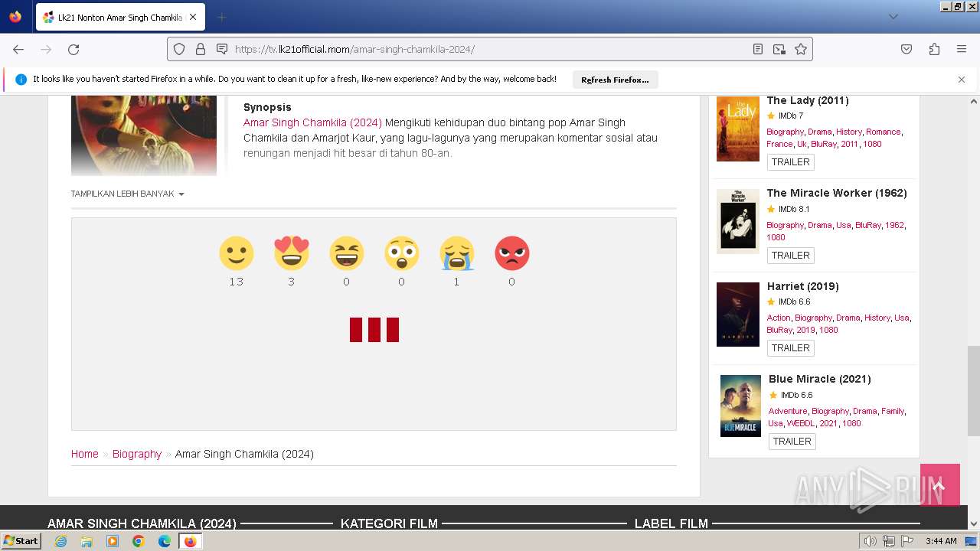980x551 pixels.
Task: Open the Biography breadcrumb link
Action: pos(137,454)
